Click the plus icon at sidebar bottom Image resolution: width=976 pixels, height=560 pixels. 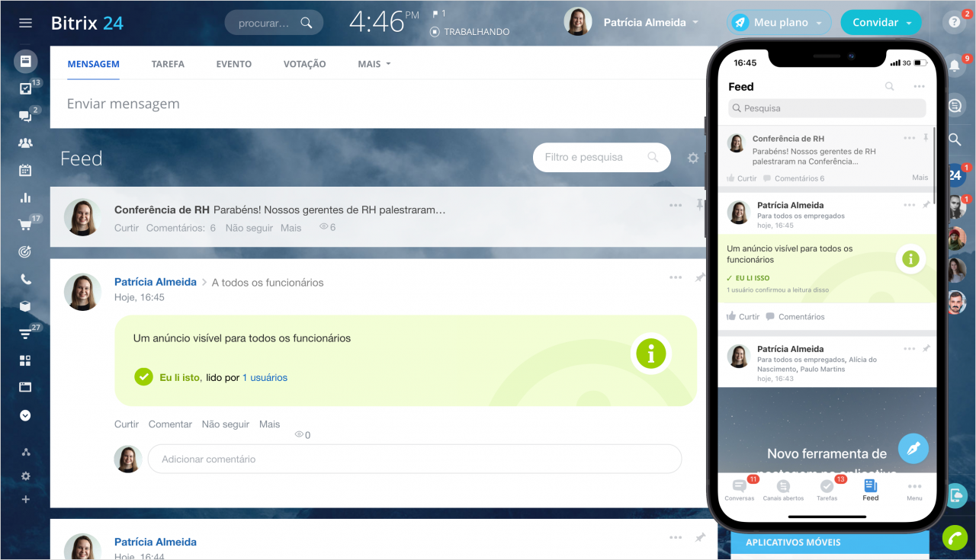coord(25,499)
